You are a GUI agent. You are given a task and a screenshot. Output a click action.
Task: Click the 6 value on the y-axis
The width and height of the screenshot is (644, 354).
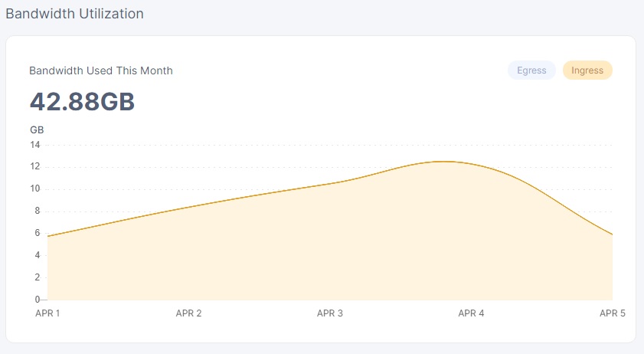(x=38, y=233)
